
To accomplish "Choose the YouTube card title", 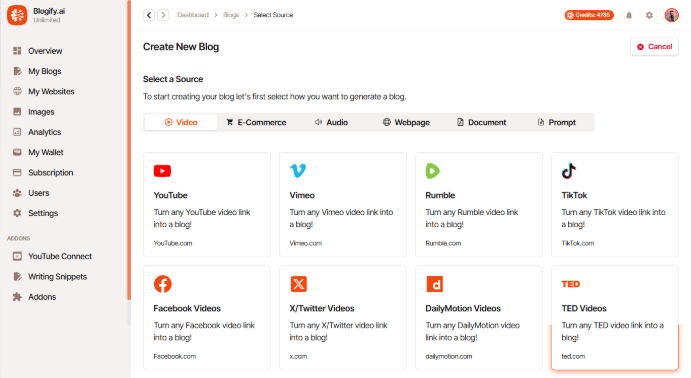I will coord(171,195).
